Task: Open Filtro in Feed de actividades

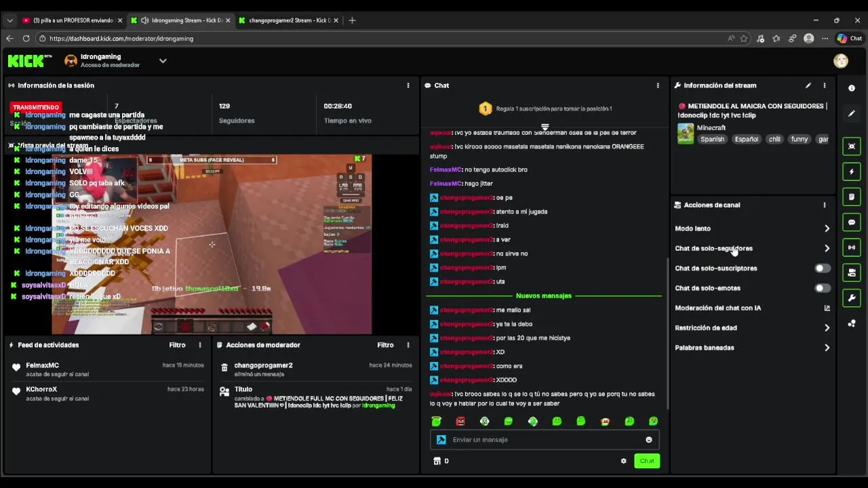Action: [177, 345]
